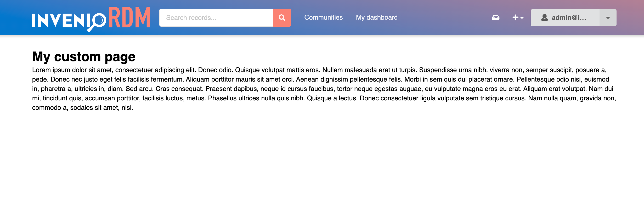The height and width of the screenshot is (218, 644).
Task: Click the My custom page heading
Action: (x=84, y=57)
